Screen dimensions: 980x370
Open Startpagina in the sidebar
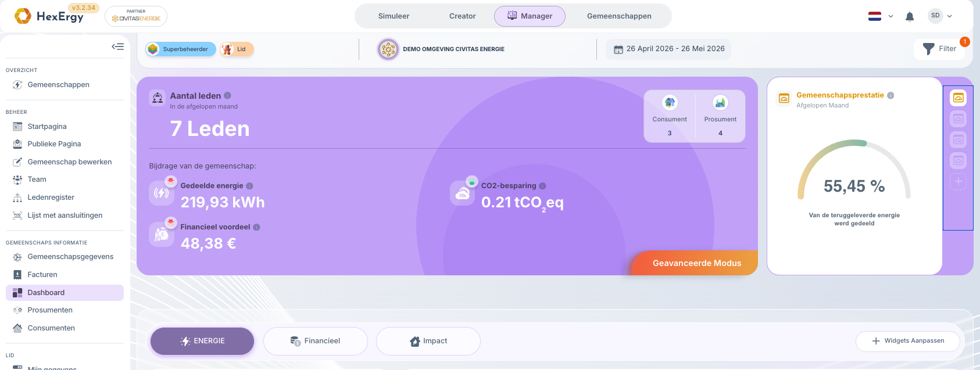pos(65,127)
